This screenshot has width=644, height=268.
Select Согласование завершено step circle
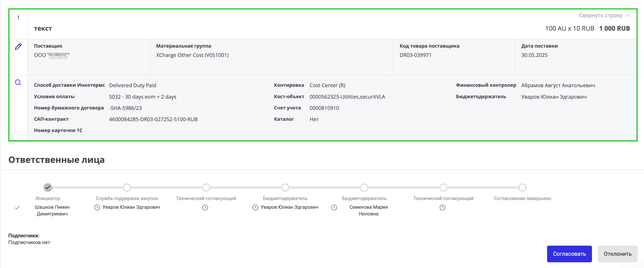click(x=522, y=187)
